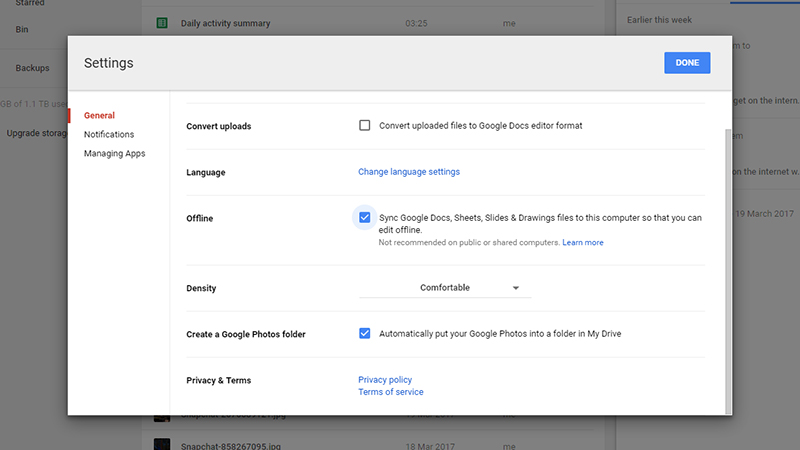Viewport: 800px width, 450px height.
Task: Open Daily activity summary file in background
Action: (x=225, y=23)
